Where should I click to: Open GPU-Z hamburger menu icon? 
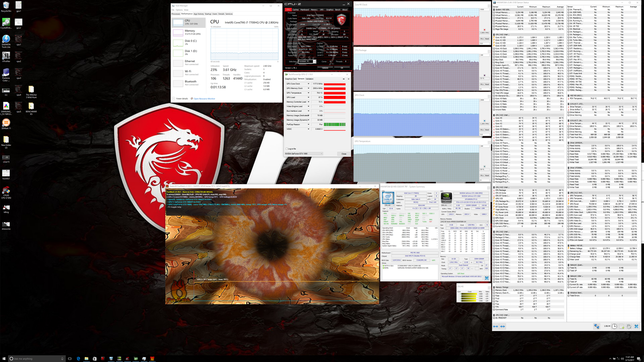tap(348, 79)
